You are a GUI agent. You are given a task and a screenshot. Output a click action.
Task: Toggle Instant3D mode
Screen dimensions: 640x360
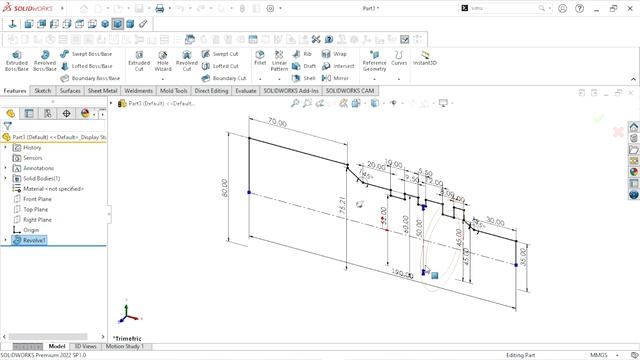tap(424, 57)
